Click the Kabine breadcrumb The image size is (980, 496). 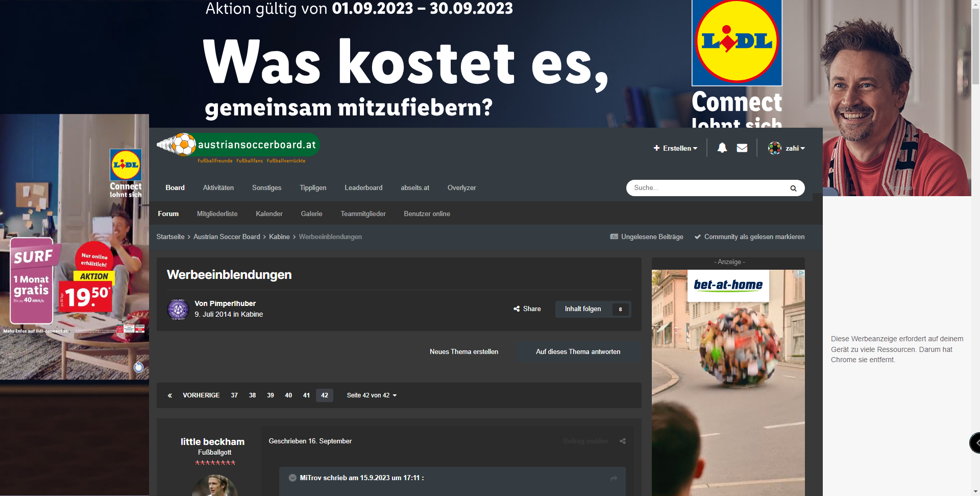point(279,237)
